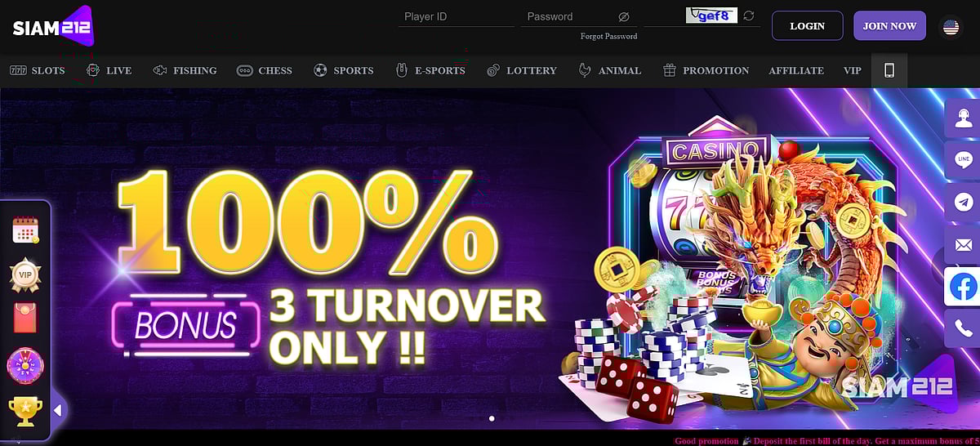The height and width of the screenshot is (446, 980).
Task: Toggle password visibility eye icon
Action: [x=624, y=16]
